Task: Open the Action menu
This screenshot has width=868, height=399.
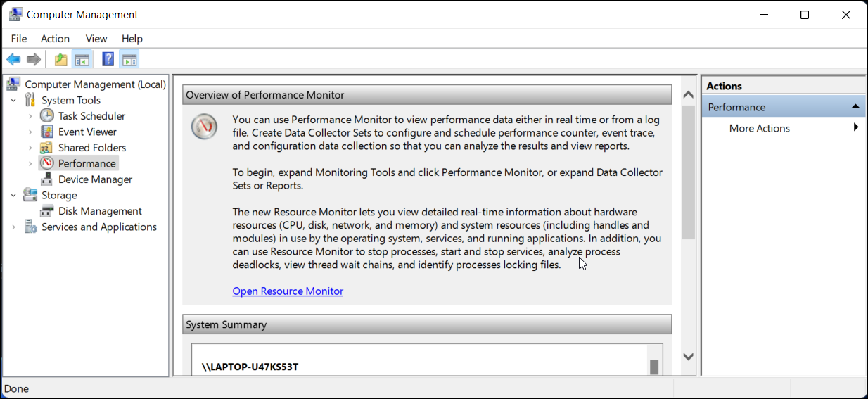Action: (55, 39)
